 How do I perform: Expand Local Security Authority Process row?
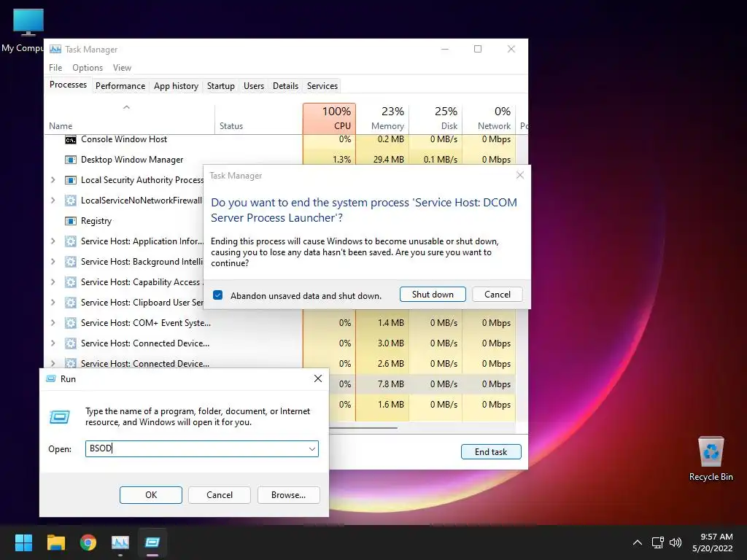53,180
